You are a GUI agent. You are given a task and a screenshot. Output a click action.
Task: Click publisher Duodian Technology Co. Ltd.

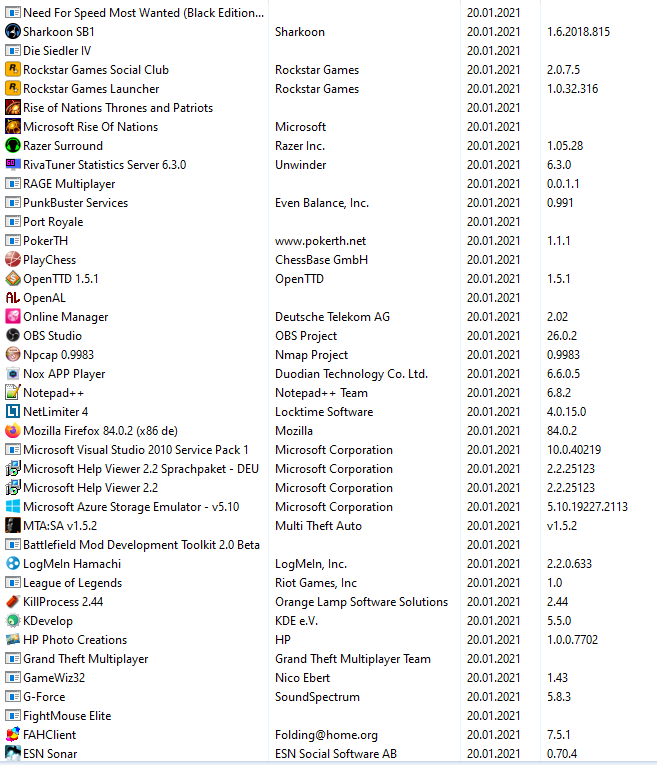(x=352, y=374)
